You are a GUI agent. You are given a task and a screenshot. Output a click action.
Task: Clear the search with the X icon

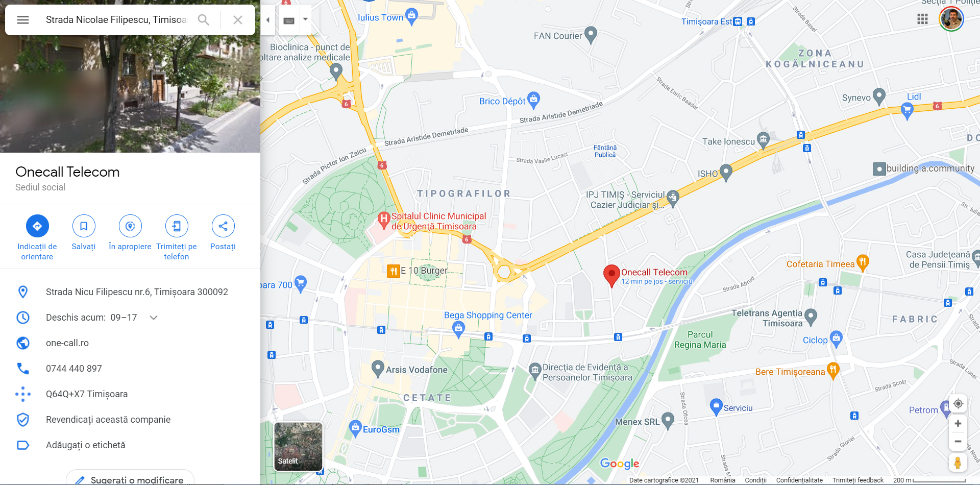click(238, 20)
